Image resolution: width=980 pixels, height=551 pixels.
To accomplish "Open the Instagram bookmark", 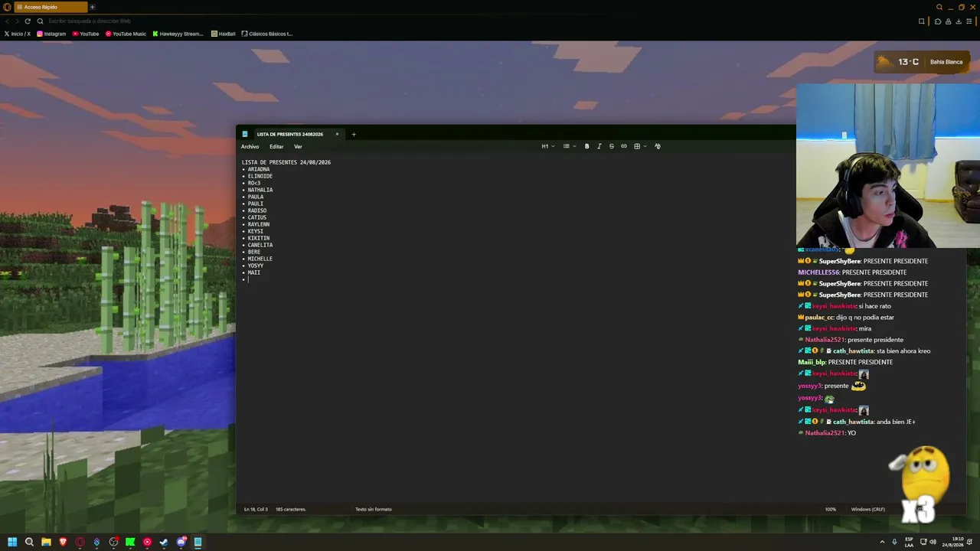I will point(51,34).
